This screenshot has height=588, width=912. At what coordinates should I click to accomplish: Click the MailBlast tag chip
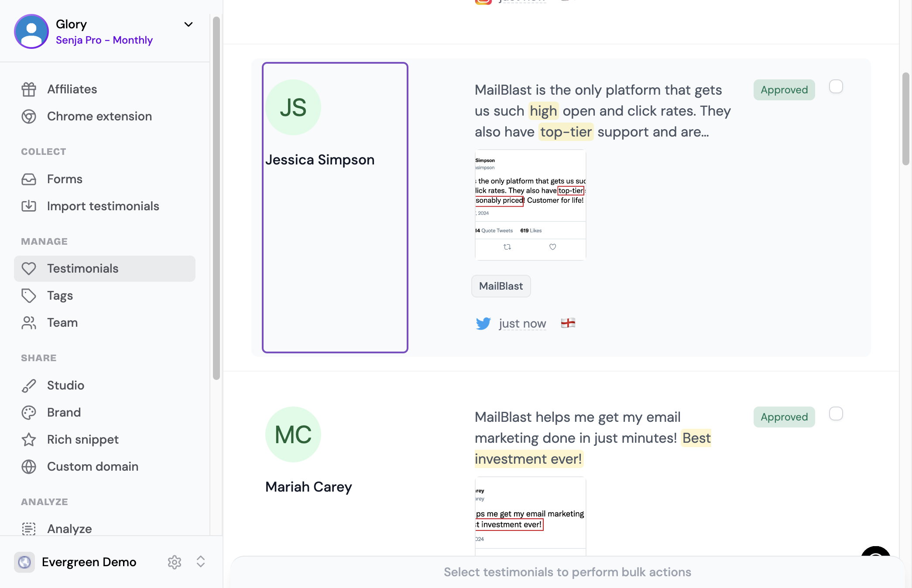[x=501, y=286]
